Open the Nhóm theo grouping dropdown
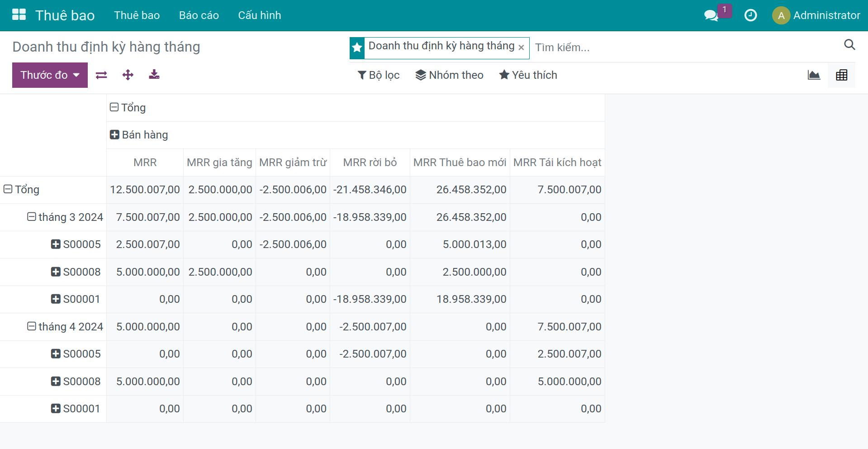868x449 pixels. coord(450,75)
